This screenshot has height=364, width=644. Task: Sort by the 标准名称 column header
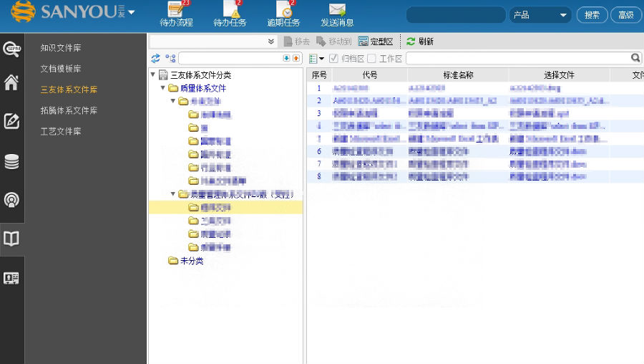[458, 75]
